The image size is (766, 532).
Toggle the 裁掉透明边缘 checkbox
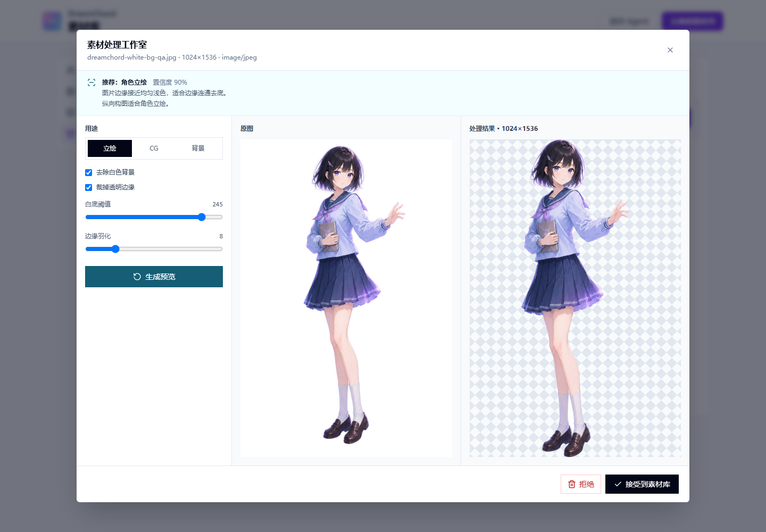(x=89, y=187)
